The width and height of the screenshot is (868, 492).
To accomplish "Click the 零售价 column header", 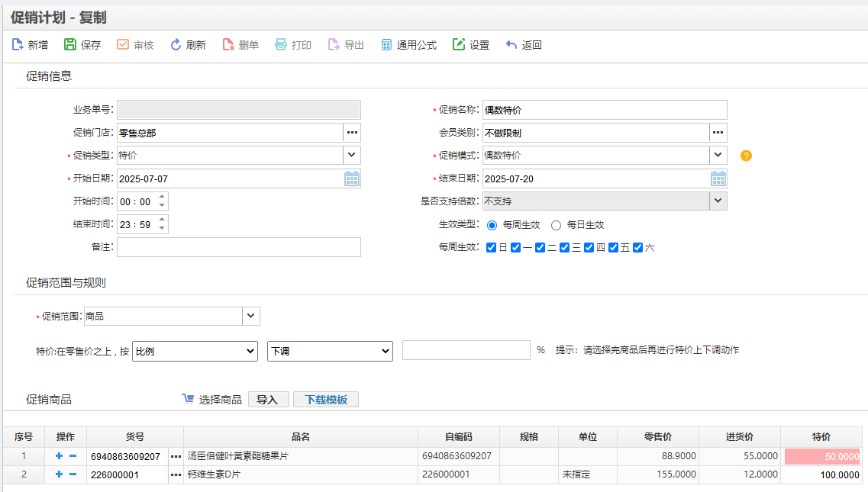I will tap(658, 437).
